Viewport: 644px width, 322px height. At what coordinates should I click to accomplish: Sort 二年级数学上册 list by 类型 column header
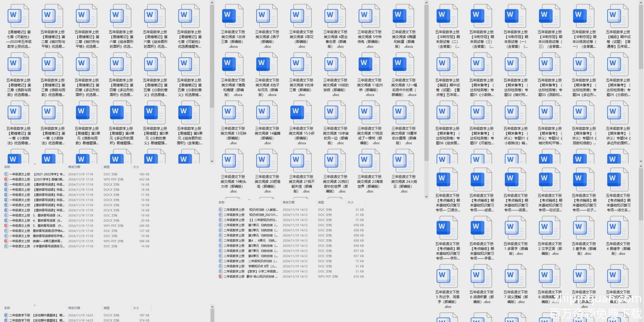click(321, 203)
